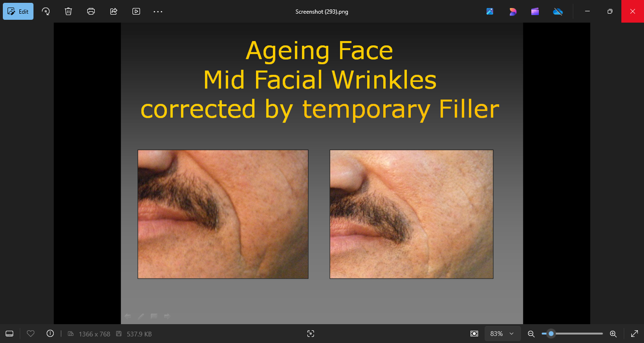The height and width of the screenshot is (343, 644).
Task: Zoom out with the minus magnifier
Action: pos(531,334)
